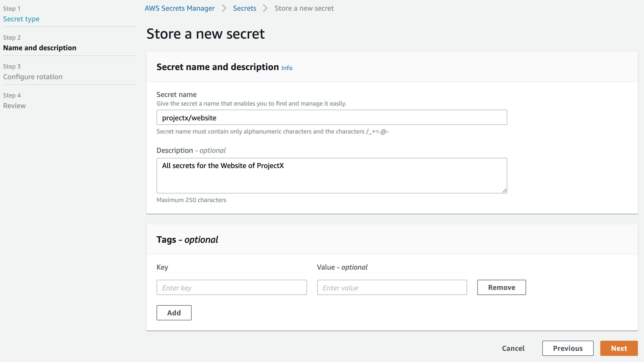Viewport: 644px width, 362px height.
Task: Proceed with the Next button
Action: point(619,348)
